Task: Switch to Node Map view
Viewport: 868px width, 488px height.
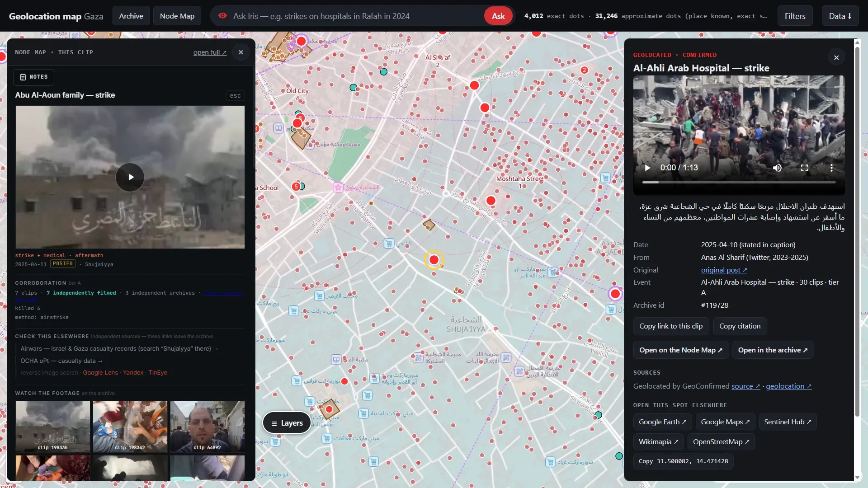Action: 177,16
